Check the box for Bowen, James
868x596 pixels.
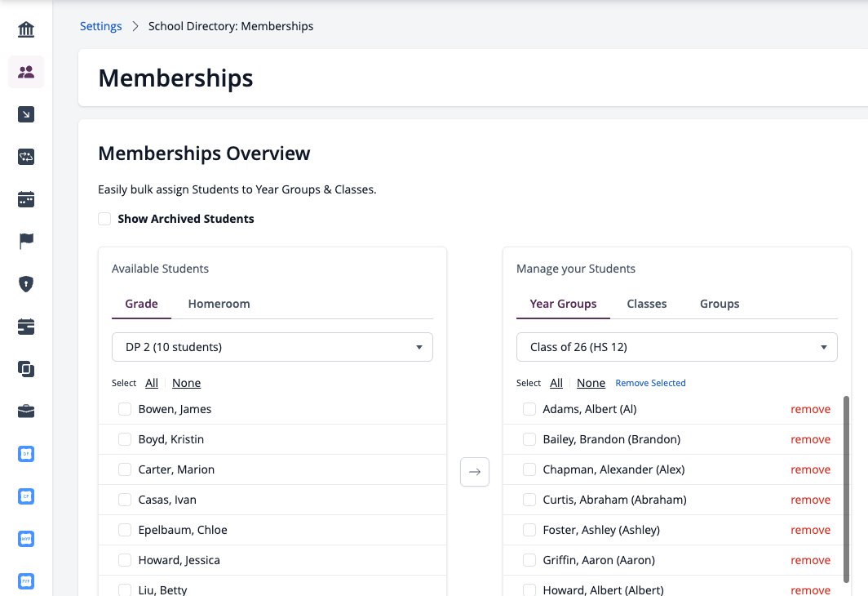(125, 409)
